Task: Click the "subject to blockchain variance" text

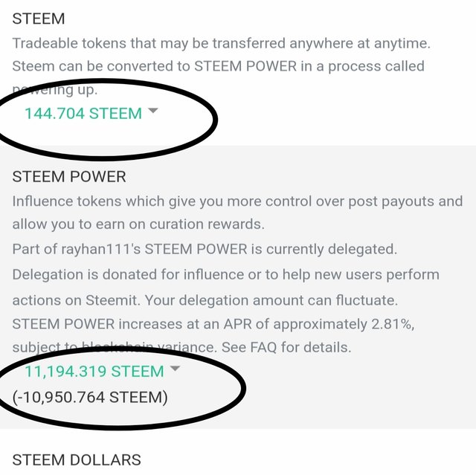Action: 114,347
